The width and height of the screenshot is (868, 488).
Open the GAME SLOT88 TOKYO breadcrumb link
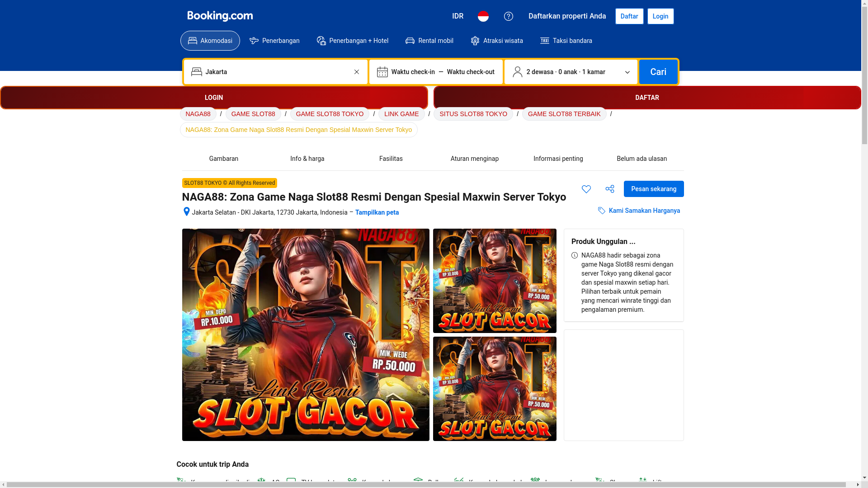tap(330, 114)
